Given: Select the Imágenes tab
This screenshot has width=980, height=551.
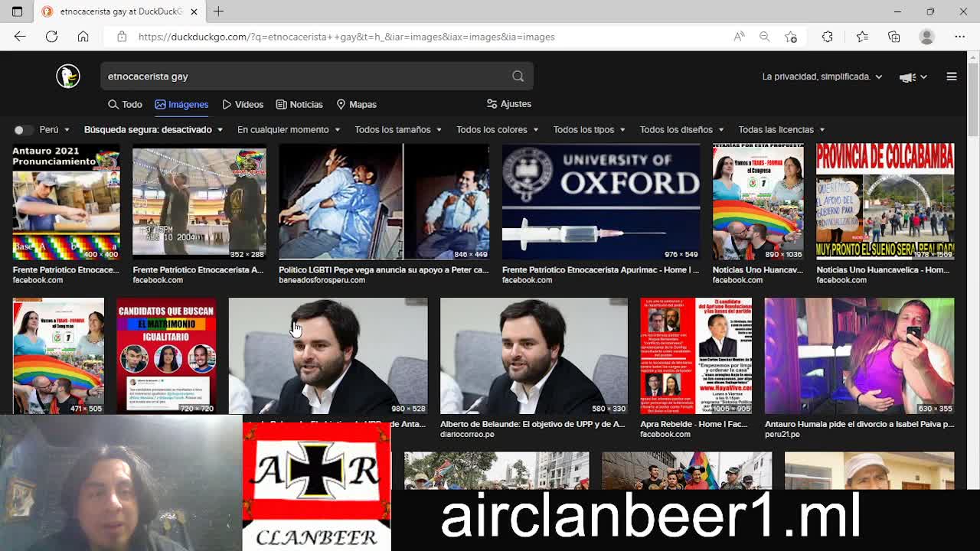Looking at the screenshot, I should 181,104.
